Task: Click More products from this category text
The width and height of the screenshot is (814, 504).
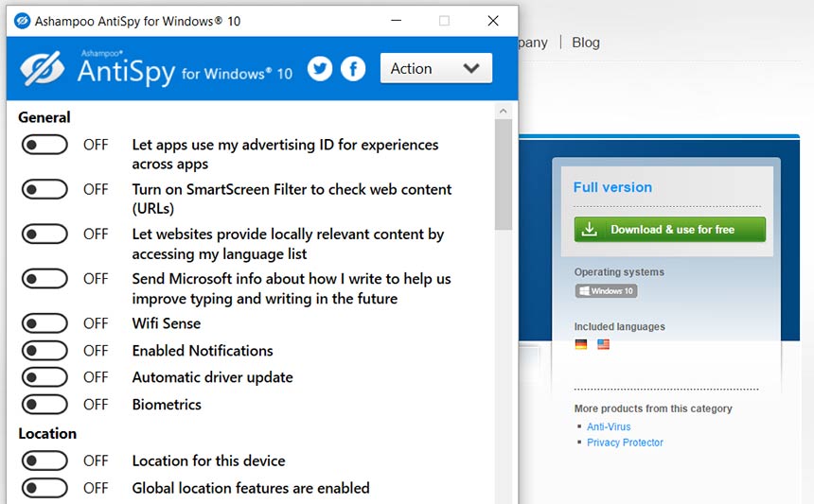Action: 653,408
